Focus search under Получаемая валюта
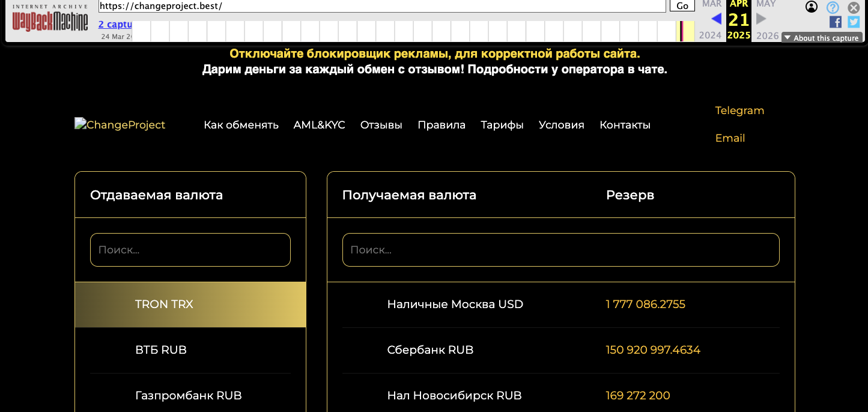The width and height of the screenshot is (868, 412). tap(561, 250)
